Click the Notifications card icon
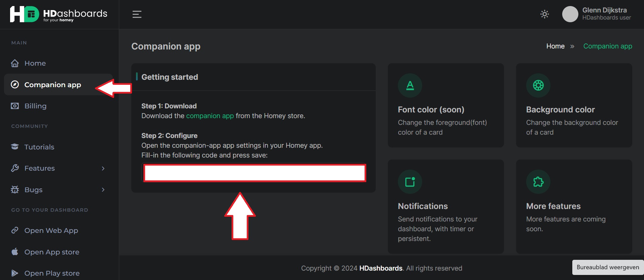The height and width of the screenshot is (280, 644). point(410,182)
